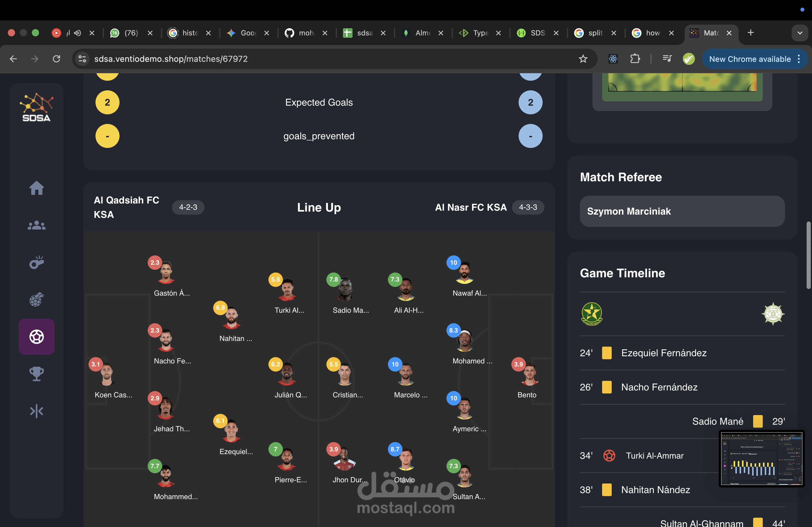Screen dimensions: 812x527
Task: Click the New Chrome available button
Action: click(x=750, y=59)
